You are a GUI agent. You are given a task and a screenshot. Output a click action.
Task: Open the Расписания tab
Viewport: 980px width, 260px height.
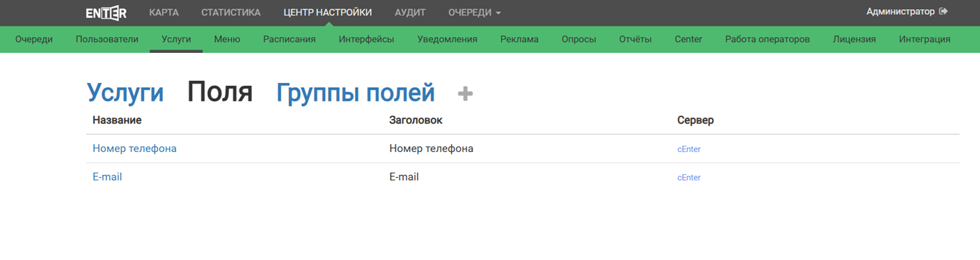pos(290,39)
